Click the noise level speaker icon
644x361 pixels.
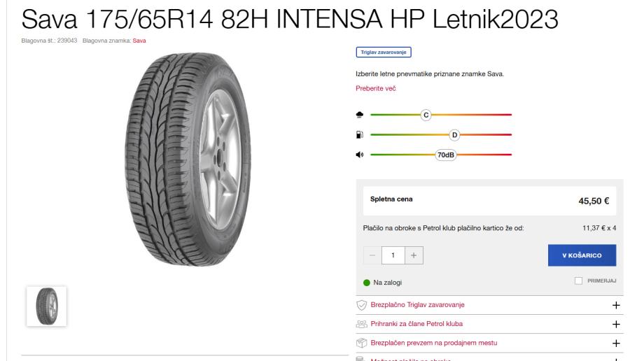coord(359,155)
